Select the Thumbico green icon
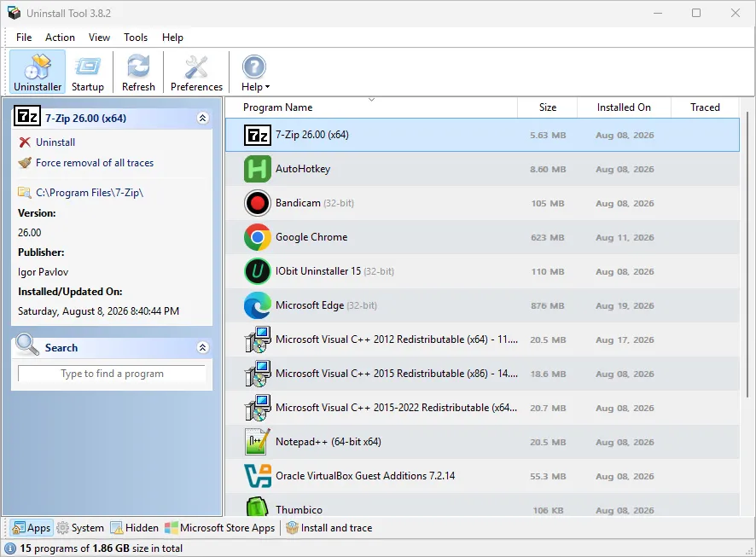The height and width of the screenshot is (557, 756). click(258, 507)
